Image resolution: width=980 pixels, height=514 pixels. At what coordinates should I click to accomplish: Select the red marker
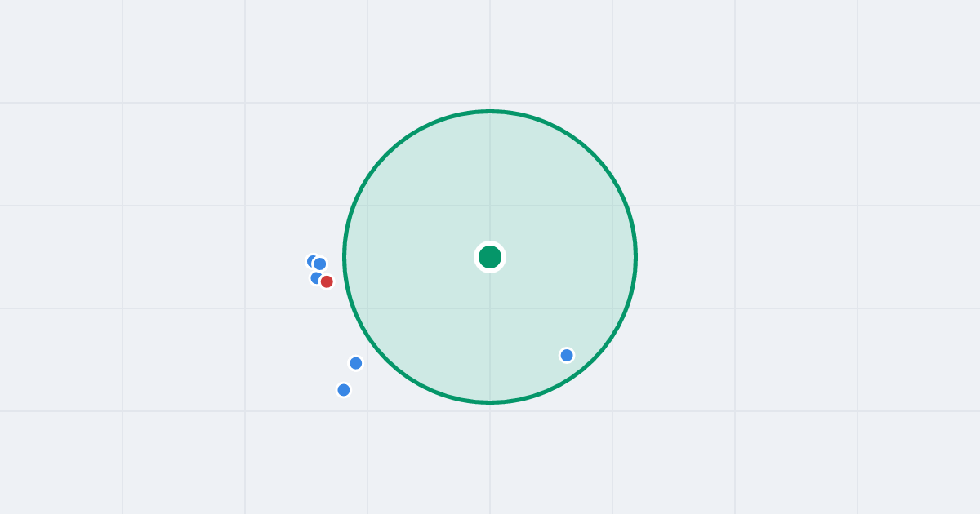click(x=327, y=281)
